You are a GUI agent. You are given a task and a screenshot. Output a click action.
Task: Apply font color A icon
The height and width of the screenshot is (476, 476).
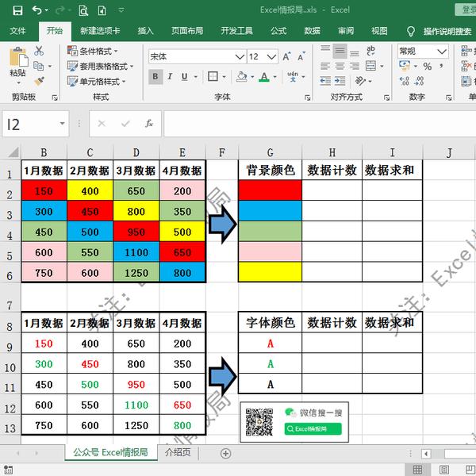tap(264, 76)
